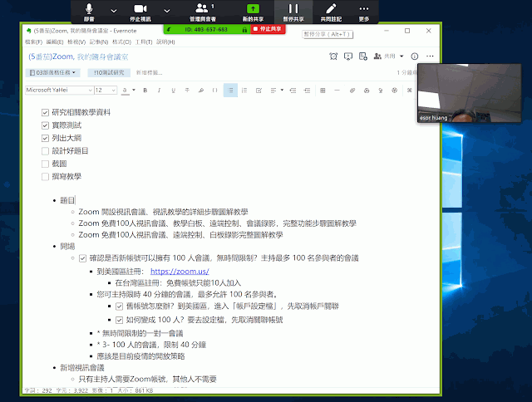Expand the audio options arrow beside mute
This screenshot has height=402, width=532.
point(114,11)
